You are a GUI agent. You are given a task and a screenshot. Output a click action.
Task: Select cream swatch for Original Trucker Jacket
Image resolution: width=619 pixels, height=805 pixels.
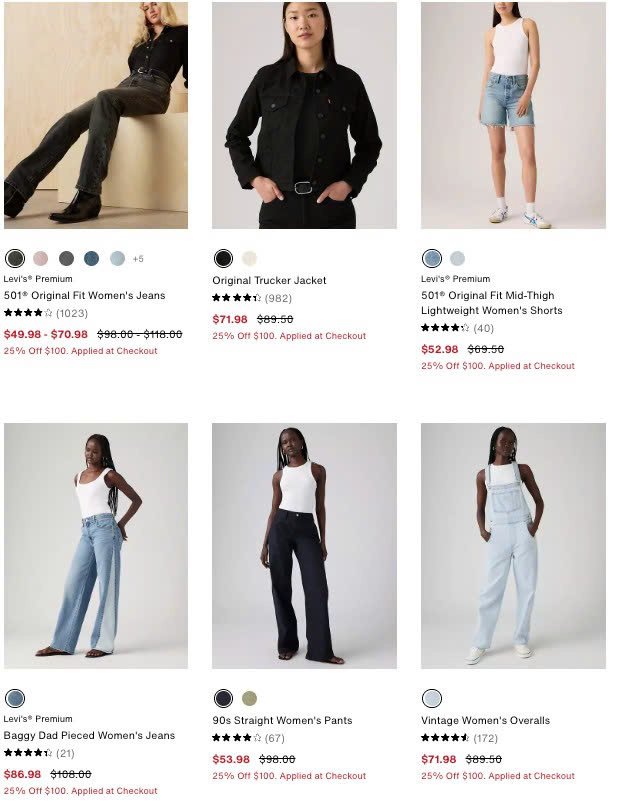click(249, 258)
